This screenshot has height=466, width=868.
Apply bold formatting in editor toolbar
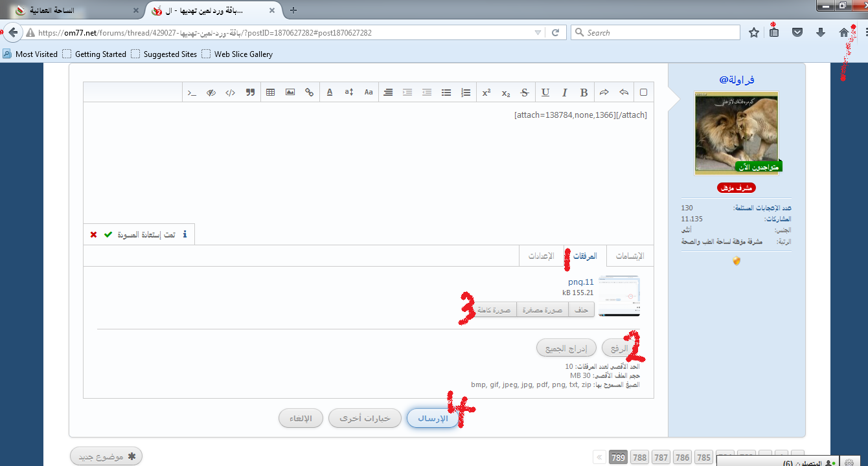(584, 93)
